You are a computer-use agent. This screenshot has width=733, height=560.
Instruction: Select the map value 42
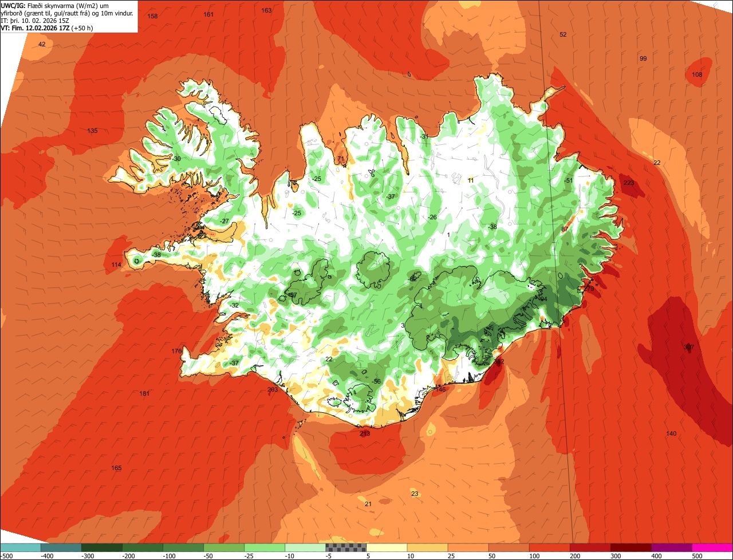click(42, 44)
